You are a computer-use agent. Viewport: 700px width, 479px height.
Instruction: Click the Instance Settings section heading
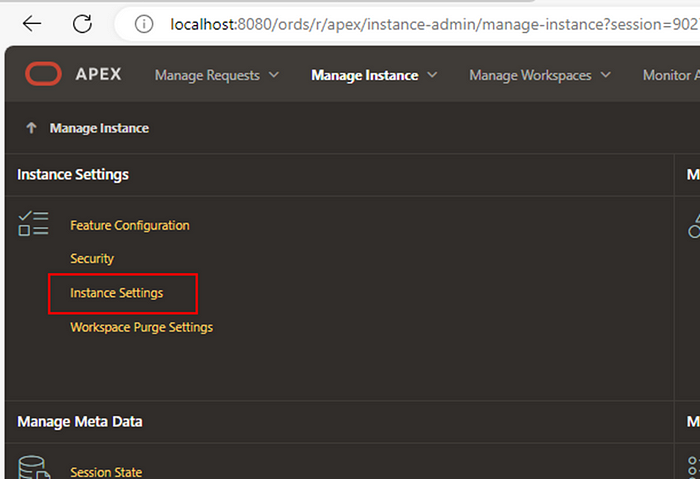pyautogui.click(x=73, y=175)
